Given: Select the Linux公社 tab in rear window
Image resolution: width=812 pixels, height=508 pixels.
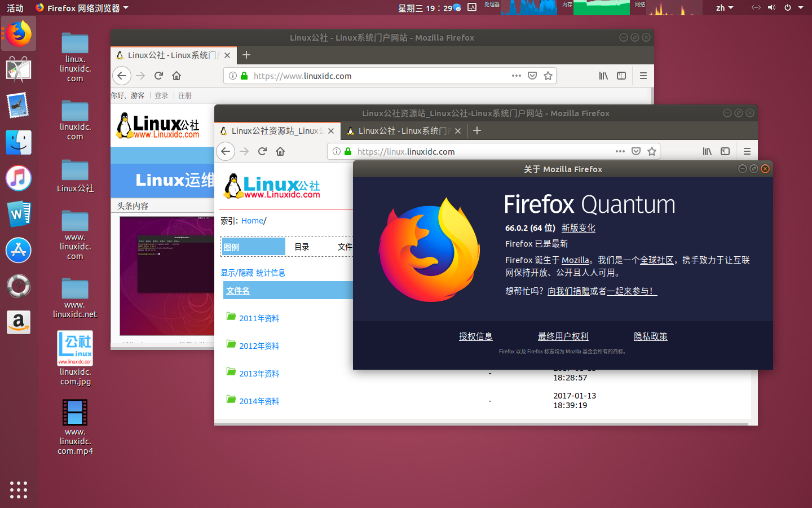Looking at the screenshot, I should tap(174, 55).
